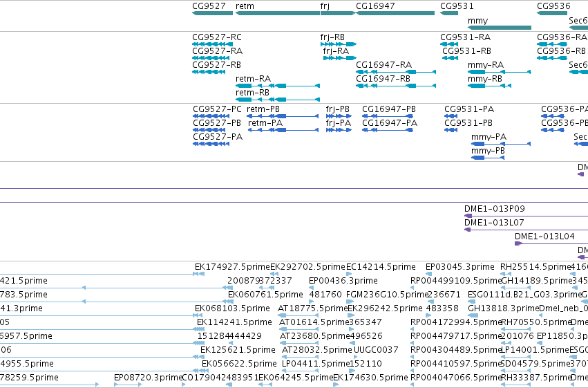The height and width of the screenshot is (388, 588).
Task: Open the EC14214.5prime EST label
Action: (381, 267)
